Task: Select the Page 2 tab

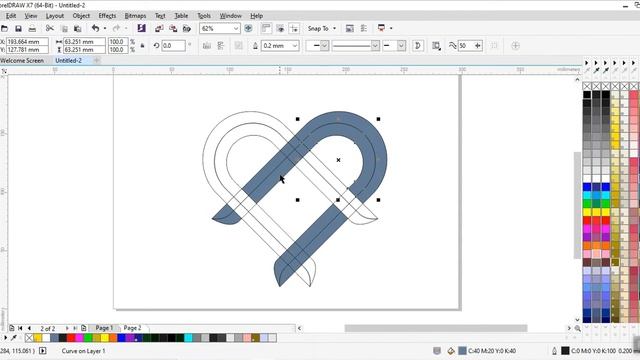Action: pos(132,328)
